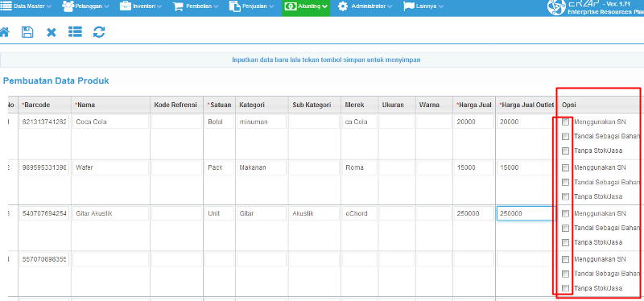Save data with the floppy disk icon
Image resolution: width=644 pixels, height=301 pixels.
point(27,32)
